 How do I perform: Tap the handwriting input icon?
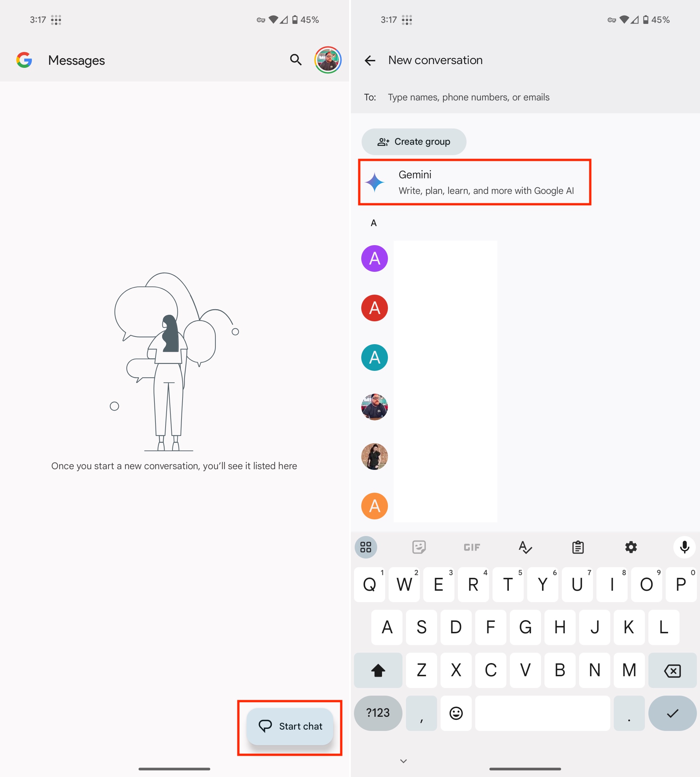tap(524, 547)
